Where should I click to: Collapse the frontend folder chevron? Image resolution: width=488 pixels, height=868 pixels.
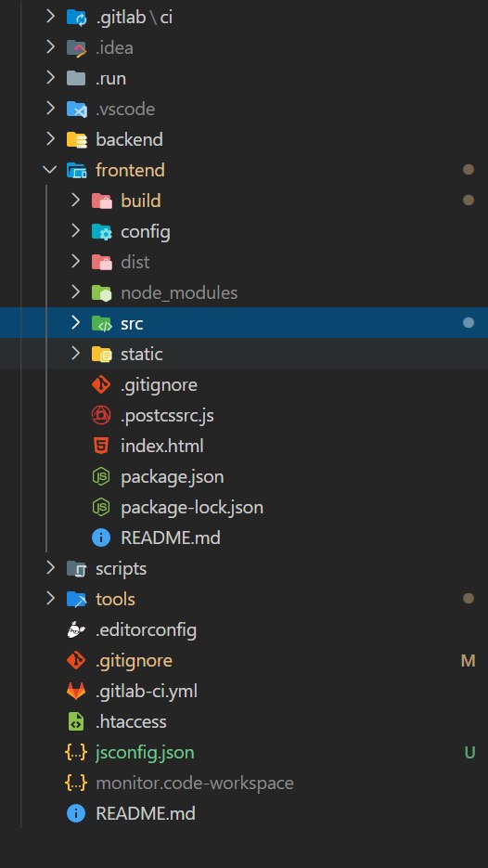(50, 170)
